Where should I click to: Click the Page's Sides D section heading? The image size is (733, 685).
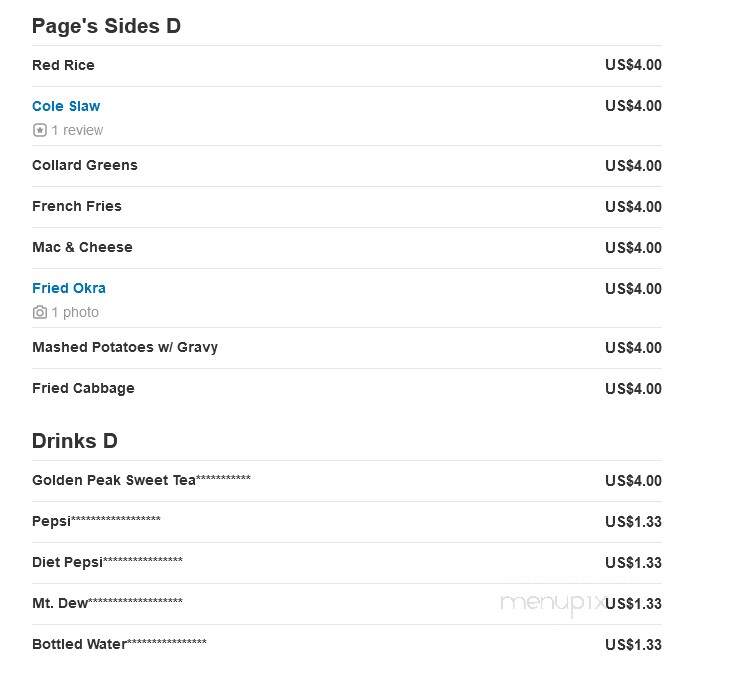(x=106, y=26)
